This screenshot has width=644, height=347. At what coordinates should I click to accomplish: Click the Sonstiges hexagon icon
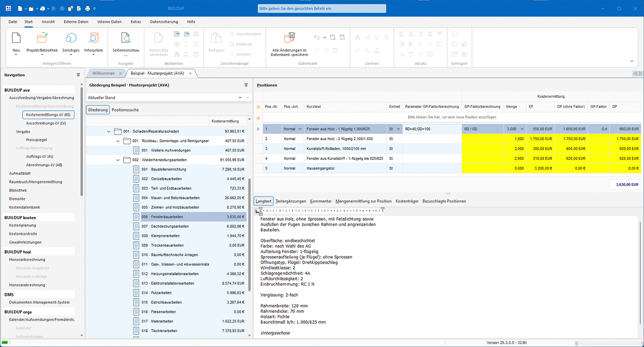point(71,38)
